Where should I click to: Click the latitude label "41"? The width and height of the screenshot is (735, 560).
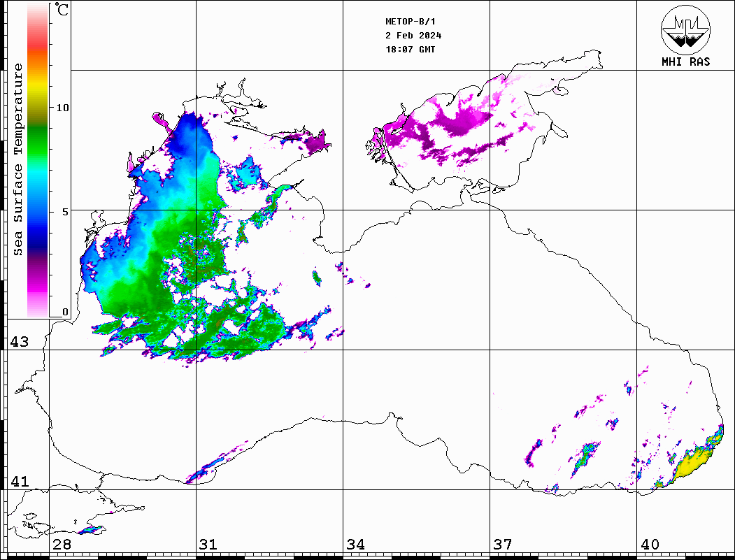point(19,481)
